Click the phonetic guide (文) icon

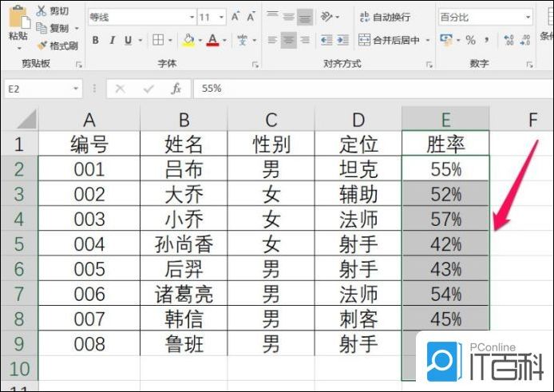(243, 40)
